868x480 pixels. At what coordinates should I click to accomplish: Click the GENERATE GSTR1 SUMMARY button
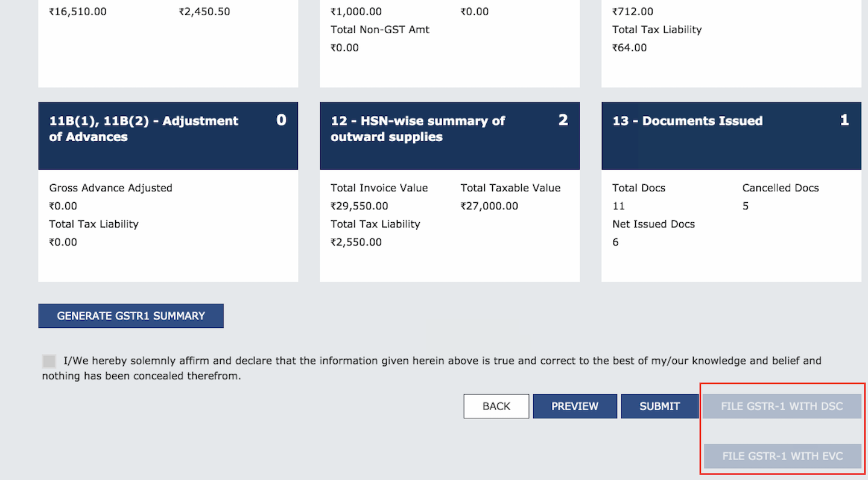click(x=131, y=316)
